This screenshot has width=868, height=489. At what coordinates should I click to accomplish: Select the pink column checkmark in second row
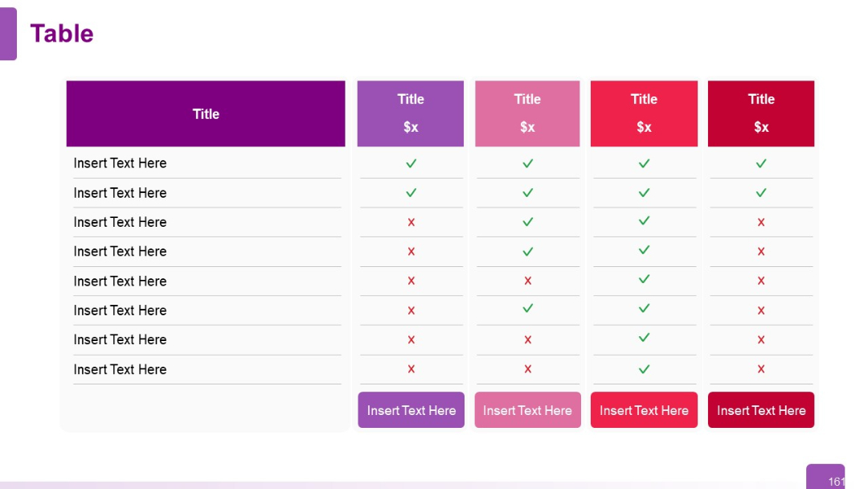pyautogui.click(x=527, y=193)
